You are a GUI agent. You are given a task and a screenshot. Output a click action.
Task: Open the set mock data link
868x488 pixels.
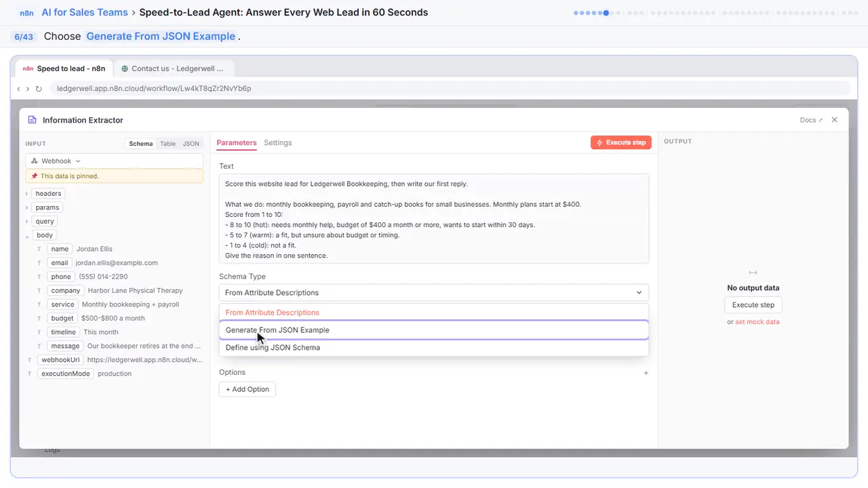(x=757, y=322)
